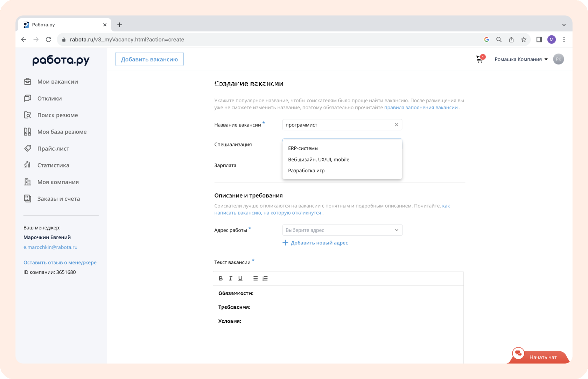
Task: Click the browser address bar URL
Action: tap(127, 40)
